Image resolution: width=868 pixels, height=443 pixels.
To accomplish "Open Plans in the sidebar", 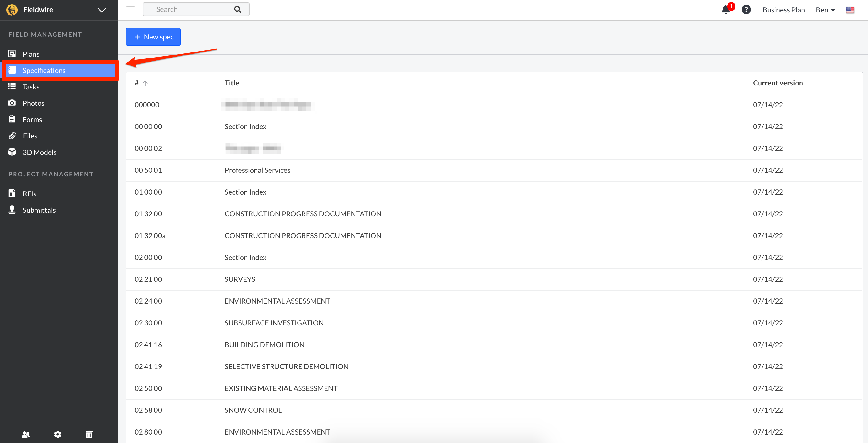I will click(x=31, y=54).
